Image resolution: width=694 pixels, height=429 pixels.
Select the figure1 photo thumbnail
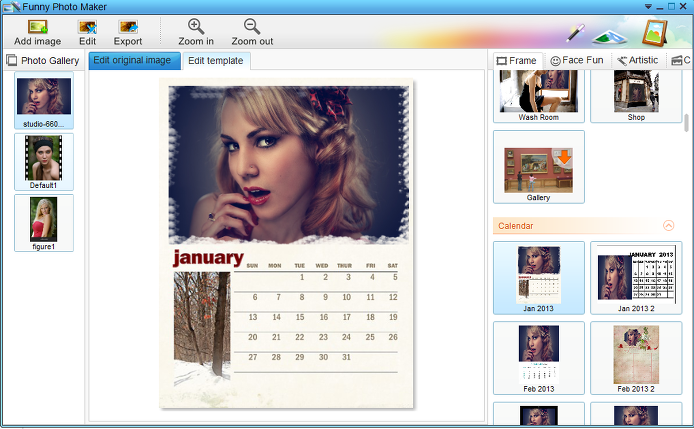pos(44,223)
